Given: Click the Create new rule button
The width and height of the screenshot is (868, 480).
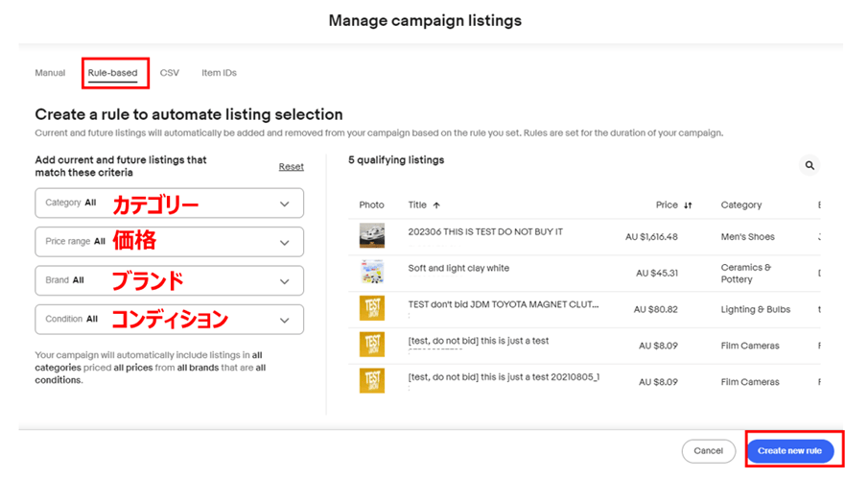Looking at the screenshot, I should click(789, 450).
